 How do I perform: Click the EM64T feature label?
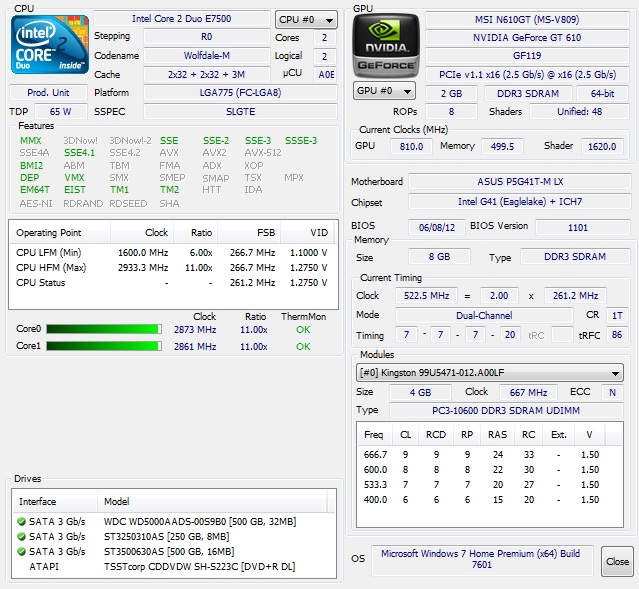click(35, 190)
